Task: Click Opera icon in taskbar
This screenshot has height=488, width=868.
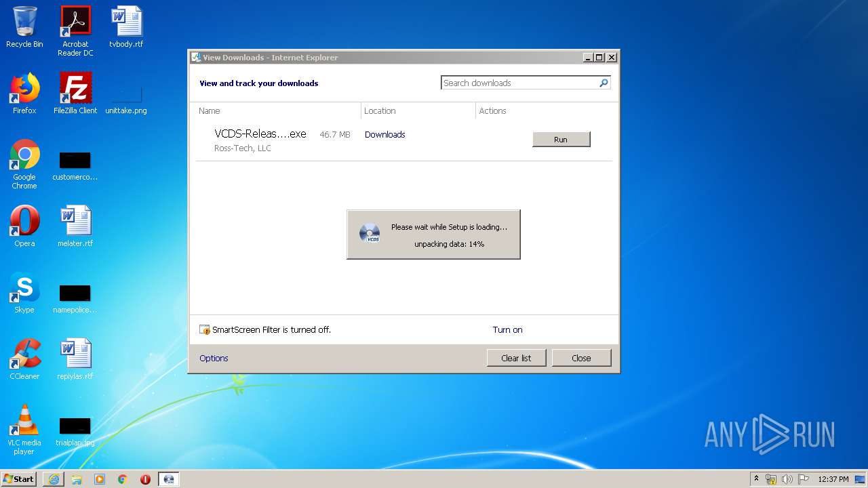Action: click(x=145, y=479)
